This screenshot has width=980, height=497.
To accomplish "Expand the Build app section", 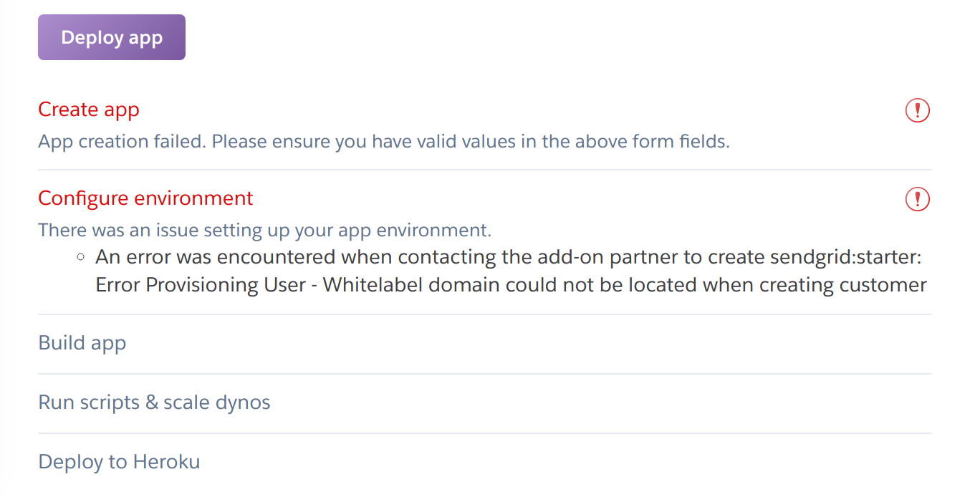I will click(82, 343).
